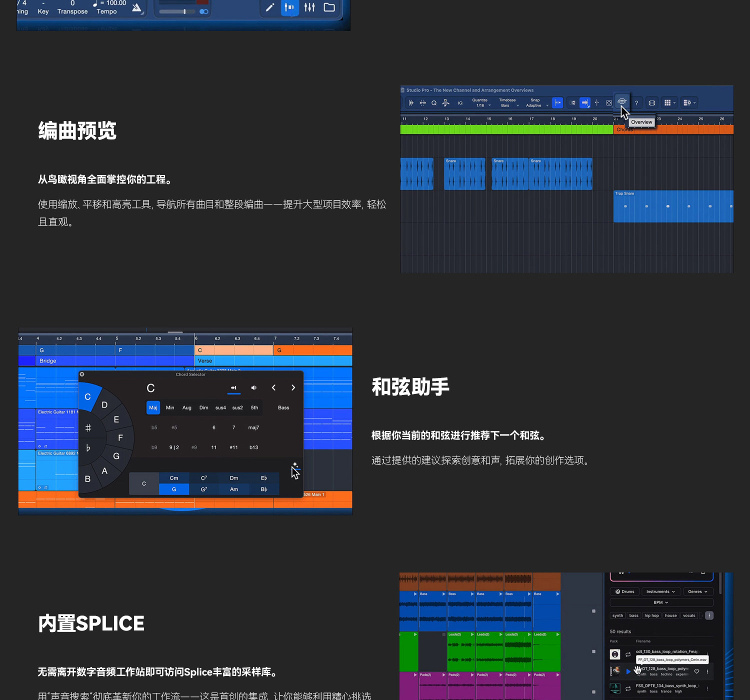This screenshot has height=700, width=750.
Task: Open the BPM filter dropdown
Action: (661, 602)
